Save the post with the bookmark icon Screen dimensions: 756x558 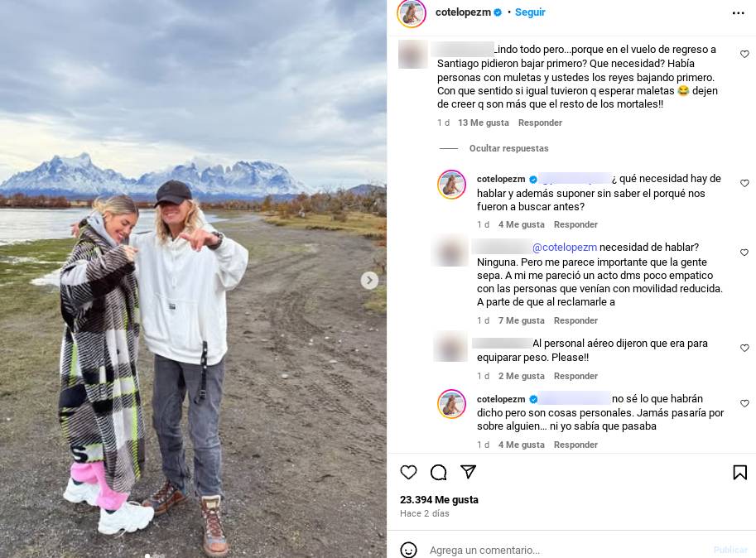tap(739, 472)
